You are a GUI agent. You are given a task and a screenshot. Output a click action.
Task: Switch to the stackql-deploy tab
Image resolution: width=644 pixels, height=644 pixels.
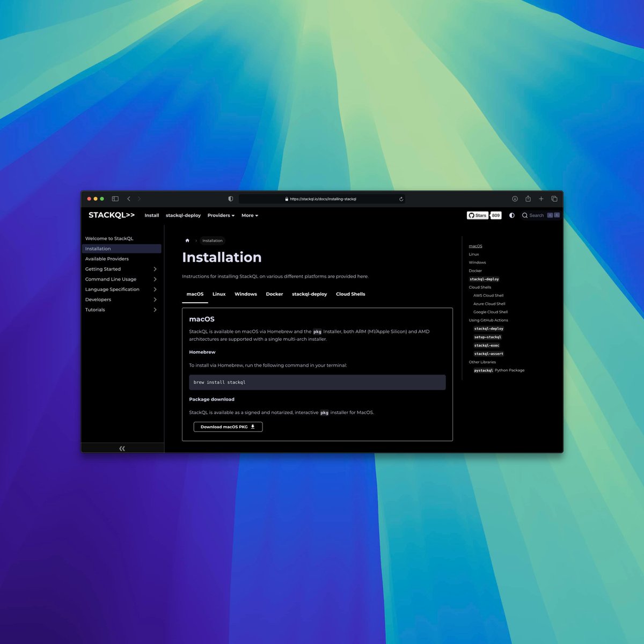309,294
